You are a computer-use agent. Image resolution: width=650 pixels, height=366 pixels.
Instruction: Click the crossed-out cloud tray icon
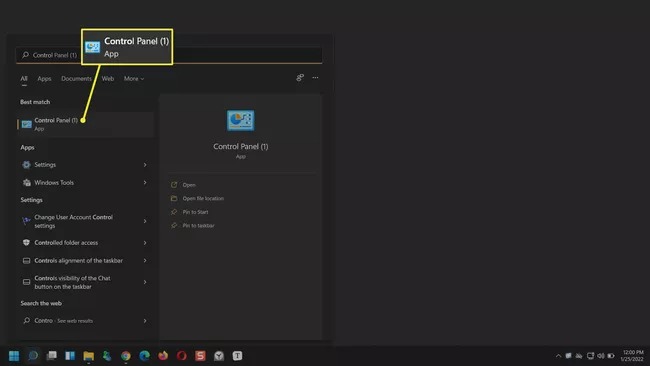pos(579,356)
